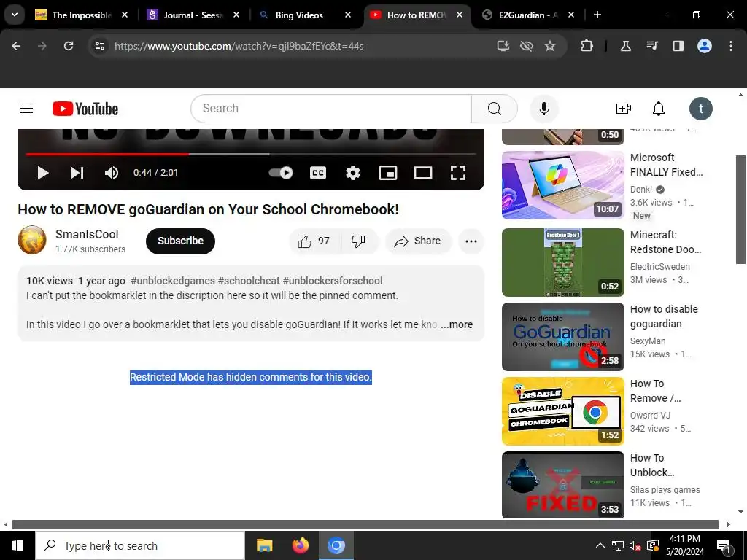This screenshot has height=560, width=747.
Task: Toggle closed captions
Action: click(318, 172)
